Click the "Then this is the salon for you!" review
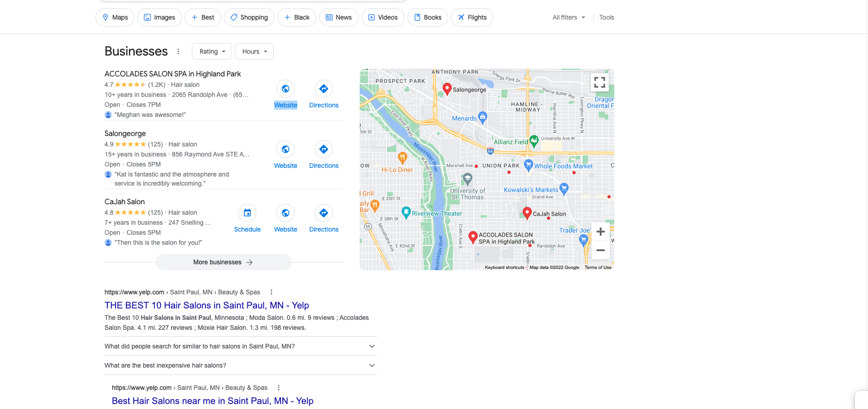 coord(158,242)
